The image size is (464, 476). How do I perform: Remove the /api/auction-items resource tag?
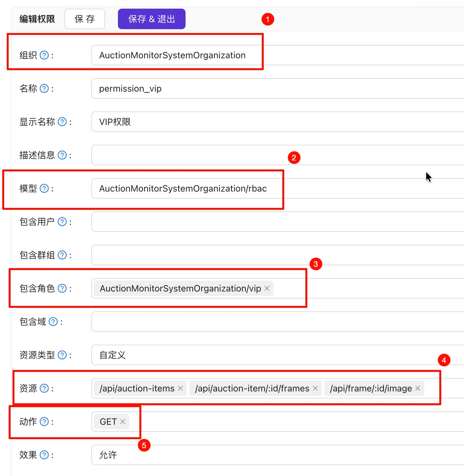[180, 388]
